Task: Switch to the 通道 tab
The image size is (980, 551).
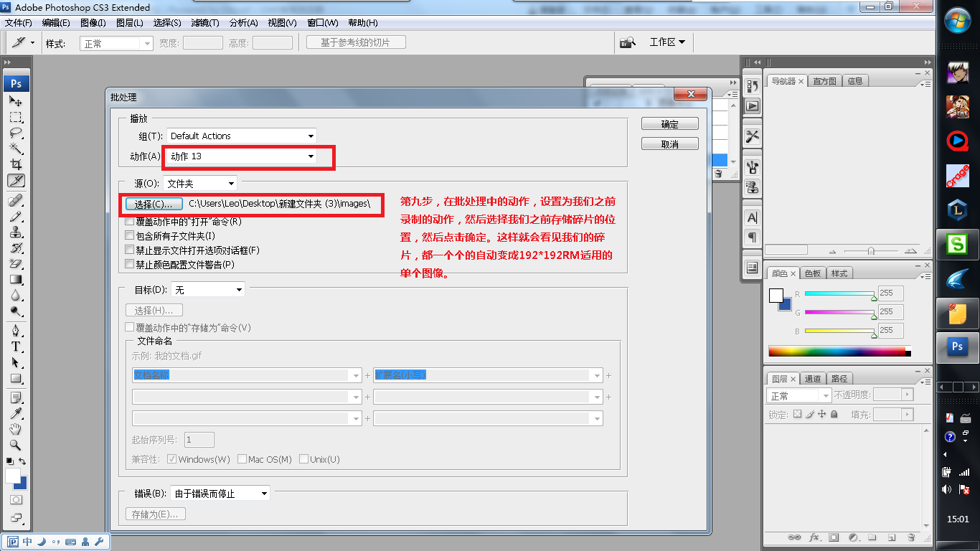Action: (x=813, y=379)
